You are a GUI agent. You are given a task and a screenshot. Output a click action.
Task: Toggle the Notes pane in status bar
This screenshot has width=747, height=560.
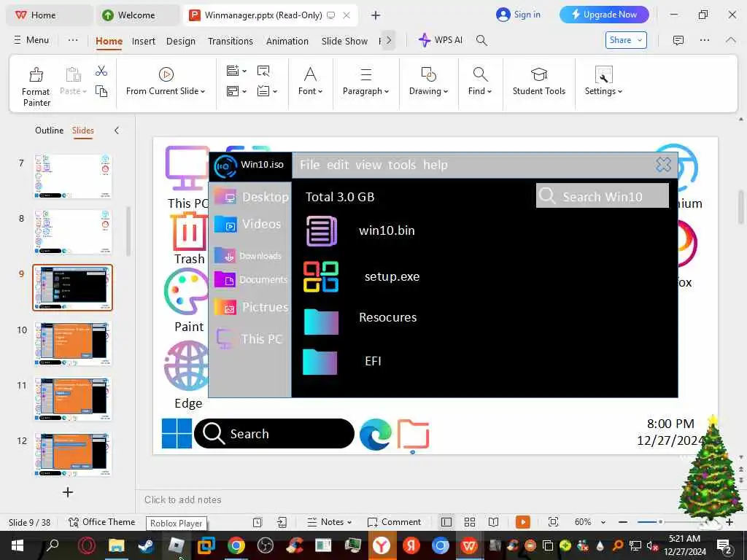329,522
